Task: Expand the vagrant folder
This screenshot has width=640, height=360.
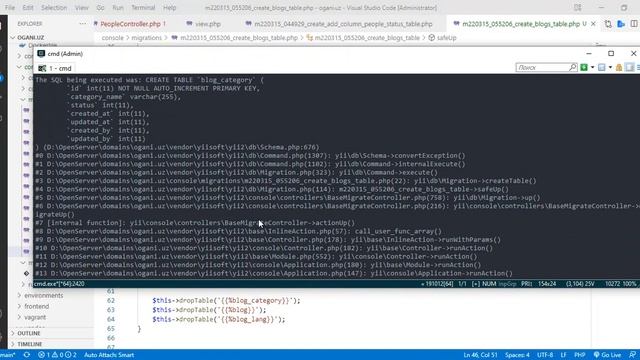Action: (x=35, y=317)
